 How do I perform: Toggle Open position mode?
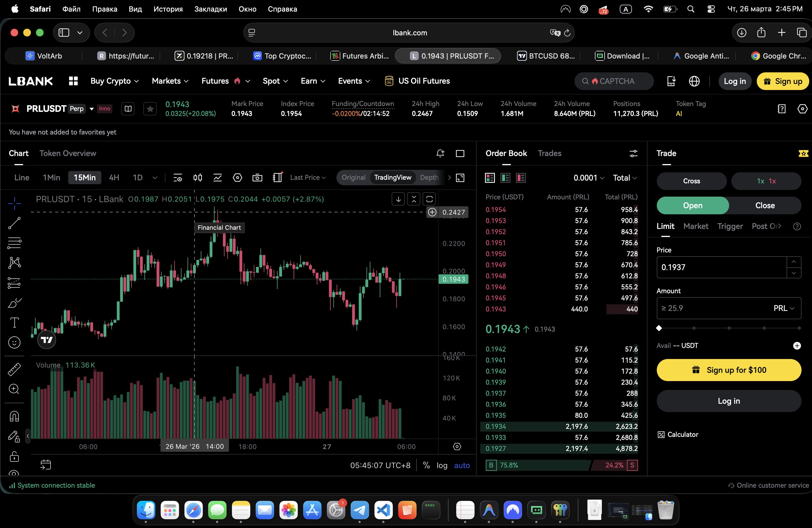(693, 206)
